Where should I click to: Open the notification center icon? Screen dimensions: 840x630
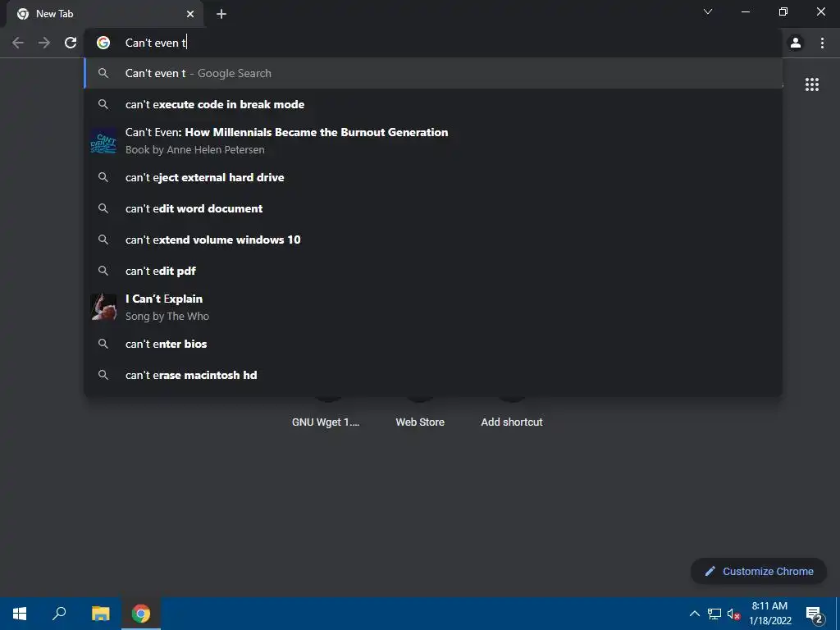coord(815,614)
